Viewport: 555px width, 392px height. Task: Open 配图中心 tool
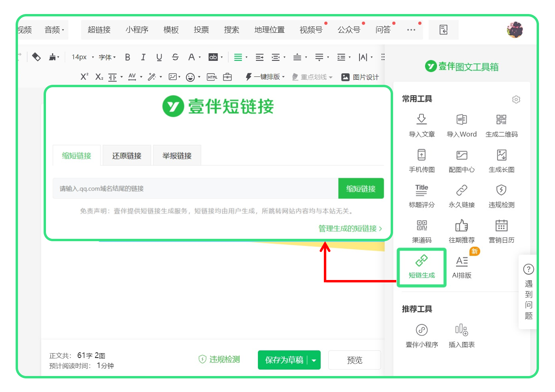coord(461,161)
